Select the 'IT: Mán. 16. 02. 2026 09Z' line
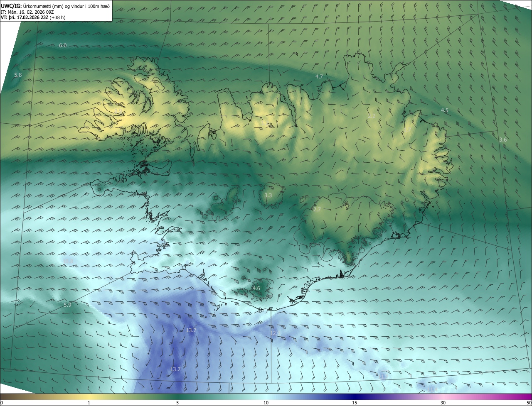The width and height of the screenshot is (532, 406). [28, 12]
